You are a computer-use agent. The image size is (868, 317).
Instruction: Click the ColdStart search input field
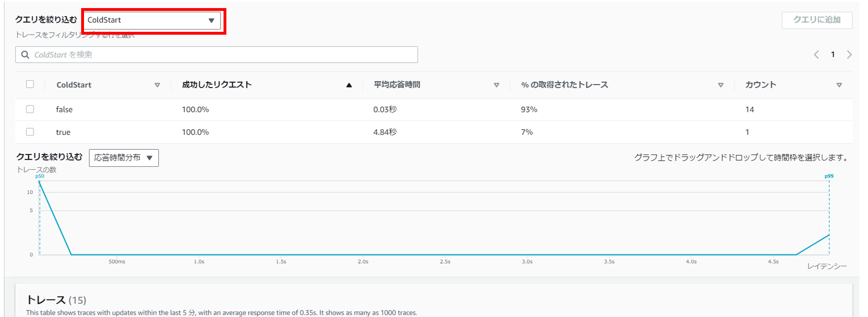[x=223, y=55]
